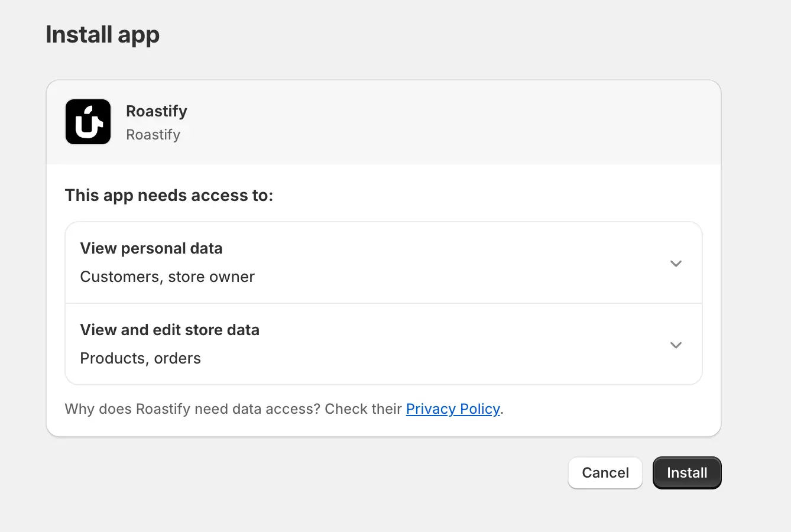Click the "Customers, store owner" description
This screenshot has width=791, height=532.
coord(167,277)
